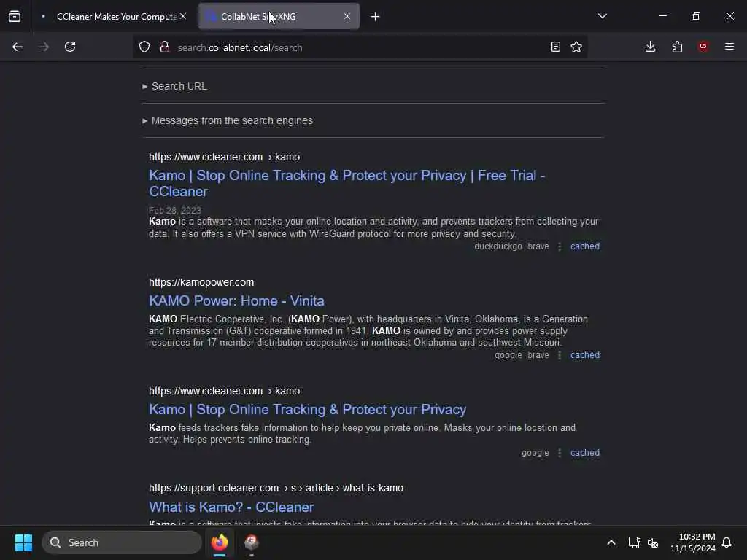Open the downloads panel
Viewport: 747px width, 560px height.
[650, 47]
